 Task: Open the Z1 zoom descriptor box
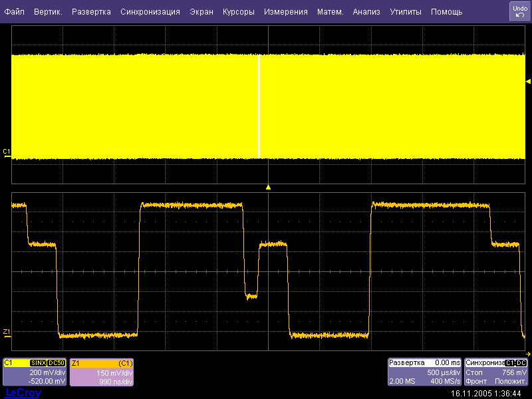tap(102, 372)
